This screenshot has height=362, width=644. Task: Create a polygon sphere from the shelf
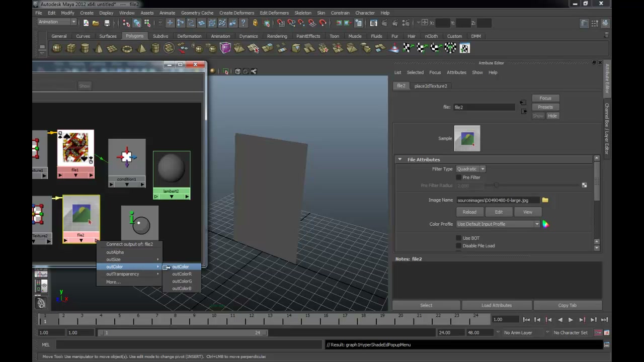click(57, 48)
